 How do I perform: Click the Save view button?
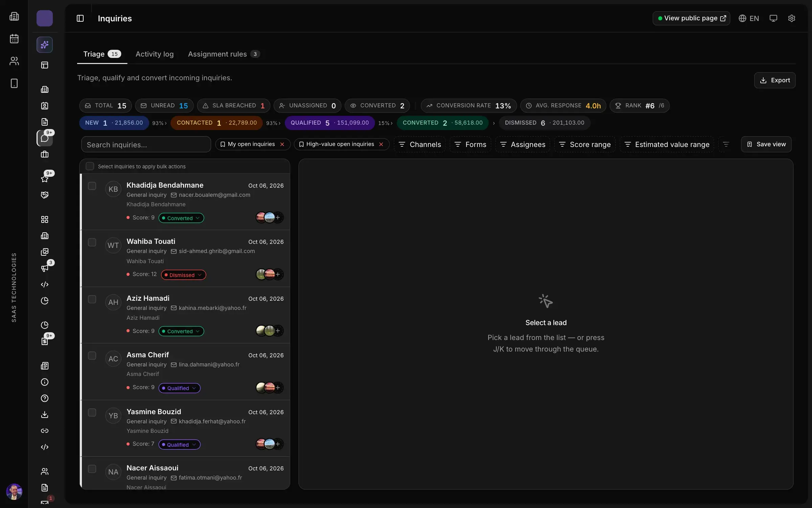click(766, 144)
